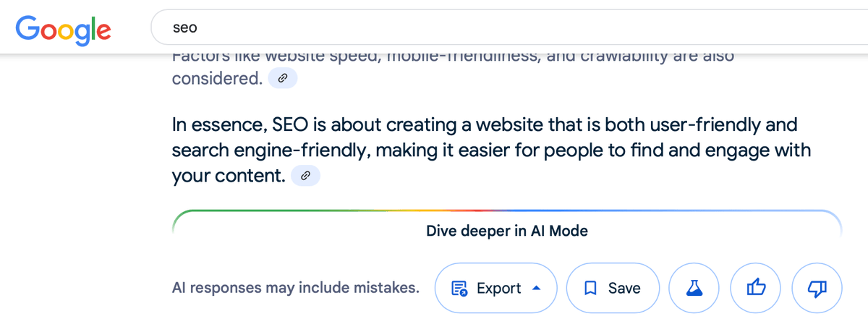Click the "AI responses may include mistakes" disclaimer

pos(296,288)
